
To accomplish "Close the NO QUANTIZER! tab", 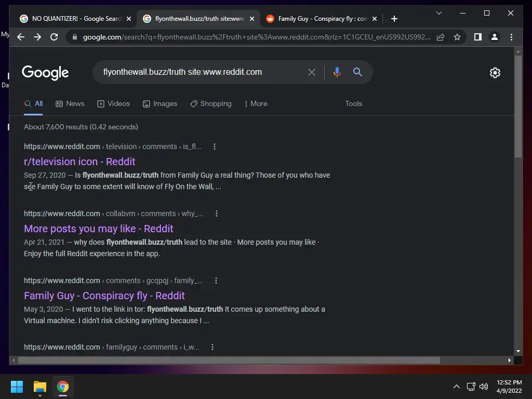I will [x=129, y=19].
